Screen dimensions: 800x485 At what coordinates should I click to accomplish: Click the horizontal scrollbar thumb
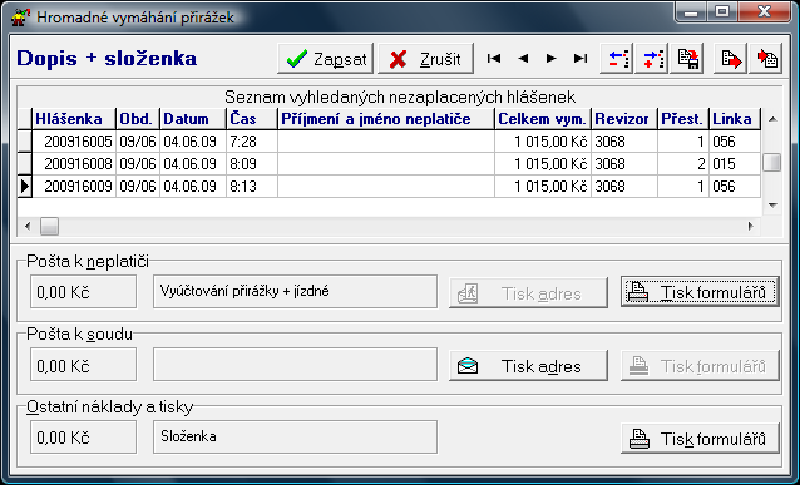click(x=49, y=226)
